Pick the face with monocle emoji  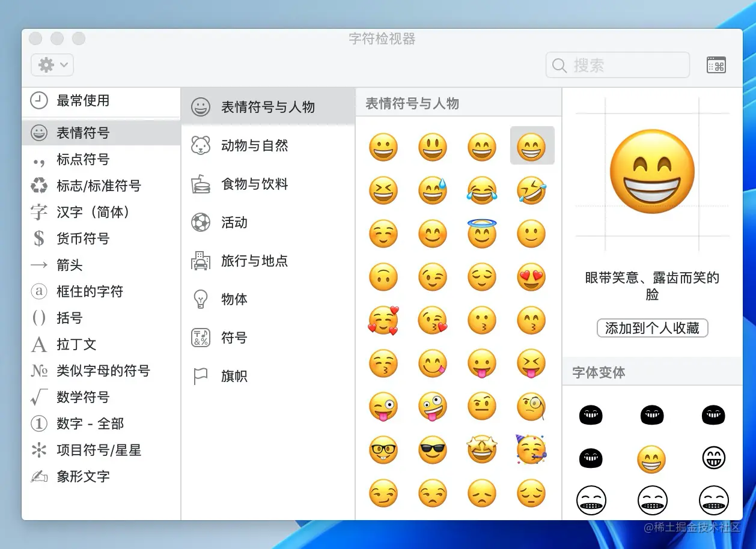pyautogui.click(x=531, y=407)
